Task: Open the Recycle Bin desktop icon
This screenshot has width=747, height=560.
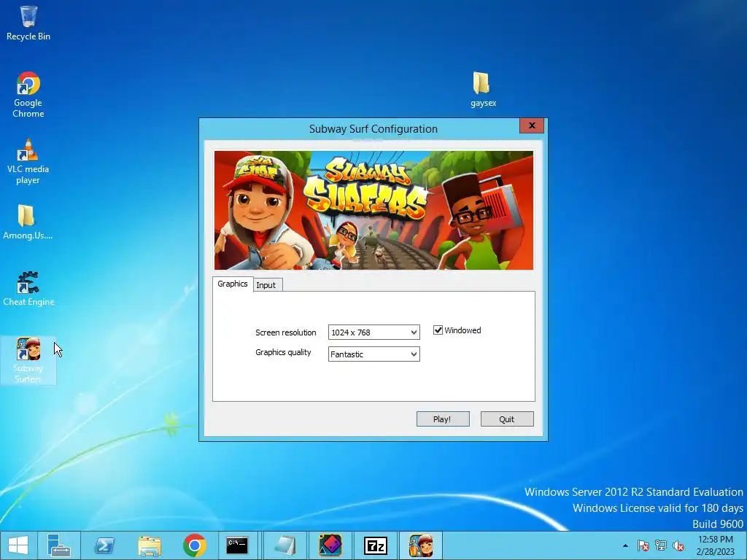Action: (x=28, y=23)
